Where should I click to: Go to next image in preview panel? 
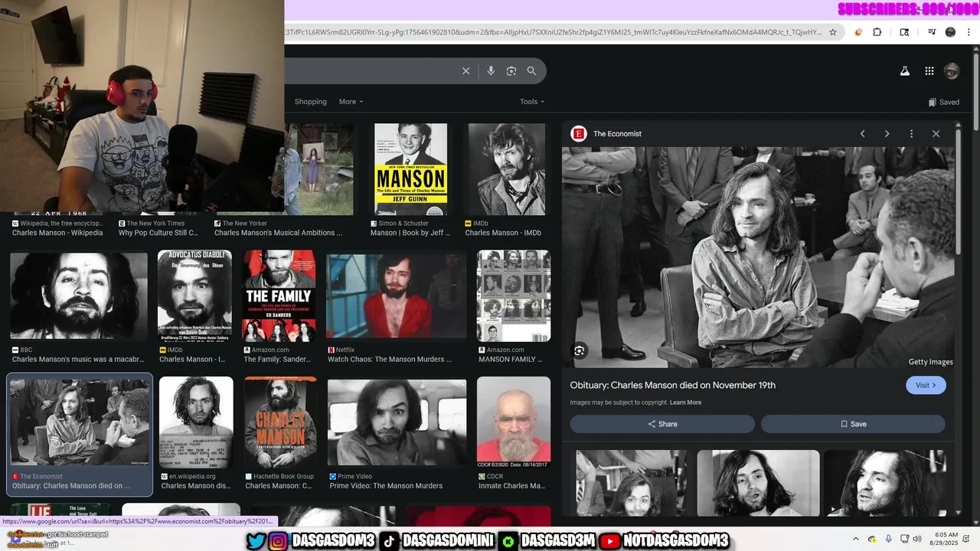[887, 134]
